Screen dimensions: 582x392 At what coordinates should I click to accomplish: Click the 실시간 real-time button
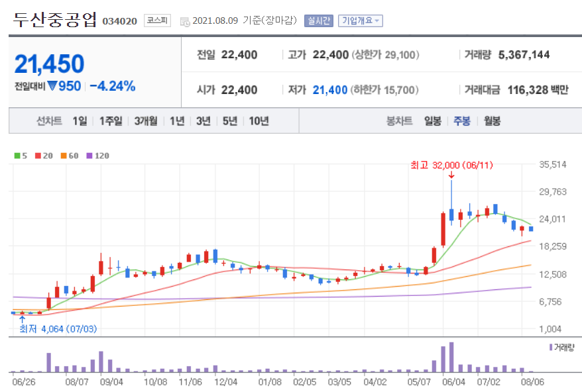click(318, 21)
